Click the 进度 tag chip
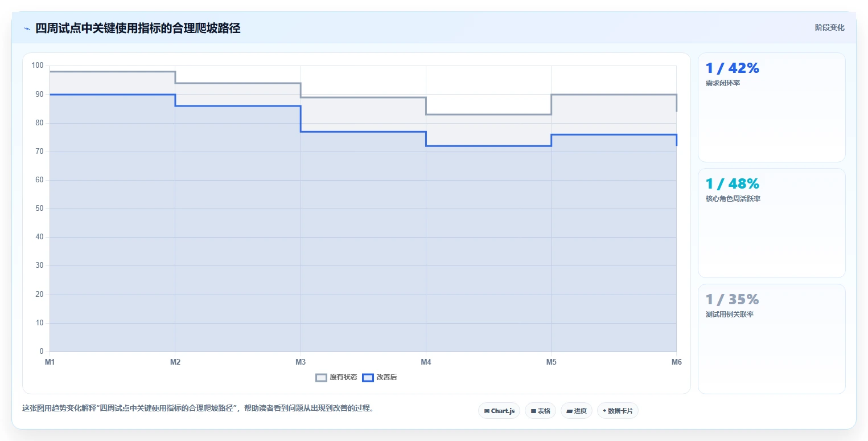868x441 pixels. [577, 411]
